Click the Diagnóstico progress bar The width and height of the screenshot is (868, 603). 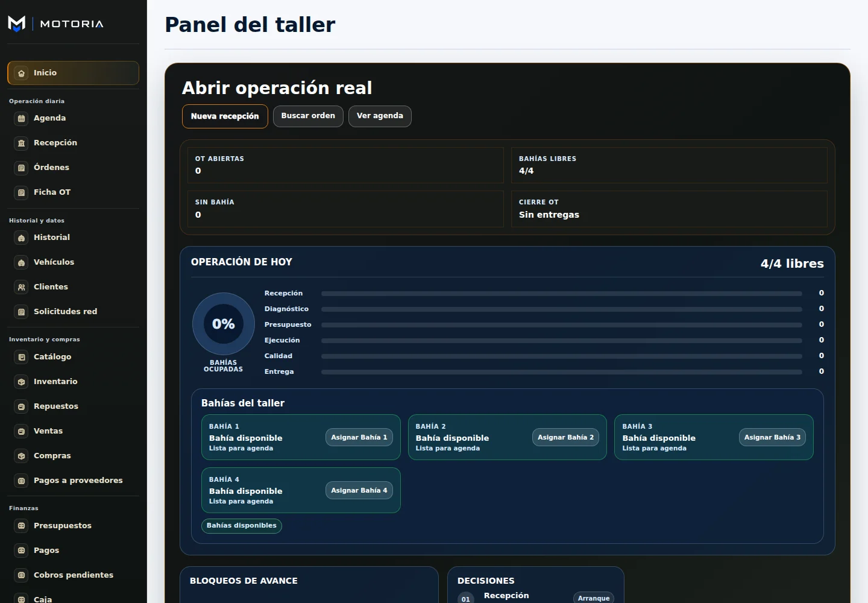point(561,309)
